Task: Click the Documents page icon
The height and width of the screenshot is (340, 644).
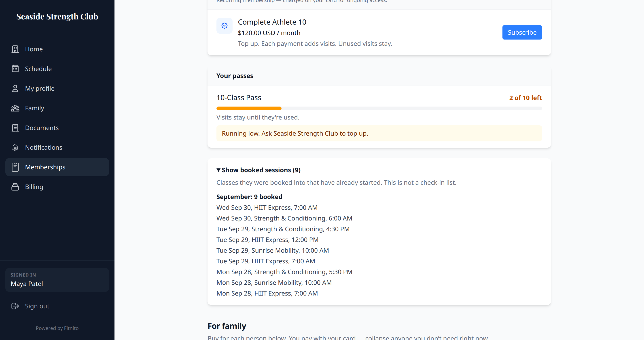Action: [15, 128]
